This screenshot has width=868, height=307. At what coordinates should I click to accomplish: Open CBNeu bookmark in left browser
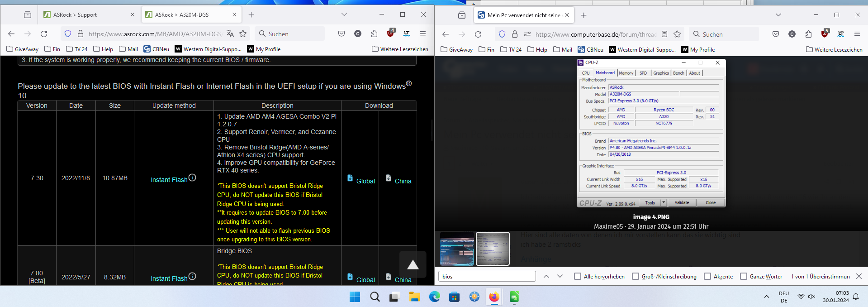[157, 49]
